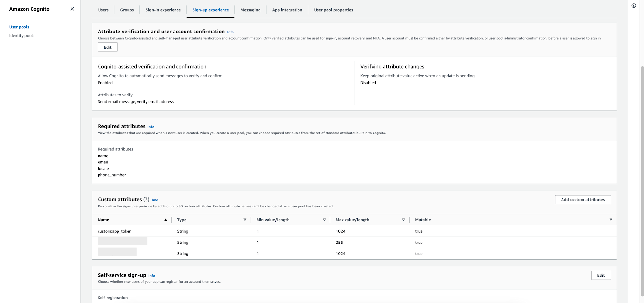Navigate to User pools
Image resolution: width=644 pixels, height=303 pixels.
point(19,27)
